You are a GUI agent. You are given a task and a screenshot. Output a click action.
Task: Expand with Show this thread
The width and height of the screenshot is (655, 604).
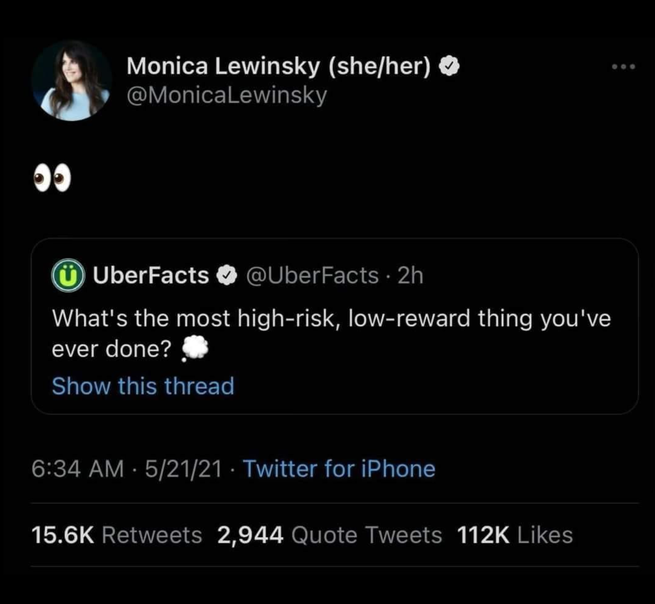(x=142, y=386)
